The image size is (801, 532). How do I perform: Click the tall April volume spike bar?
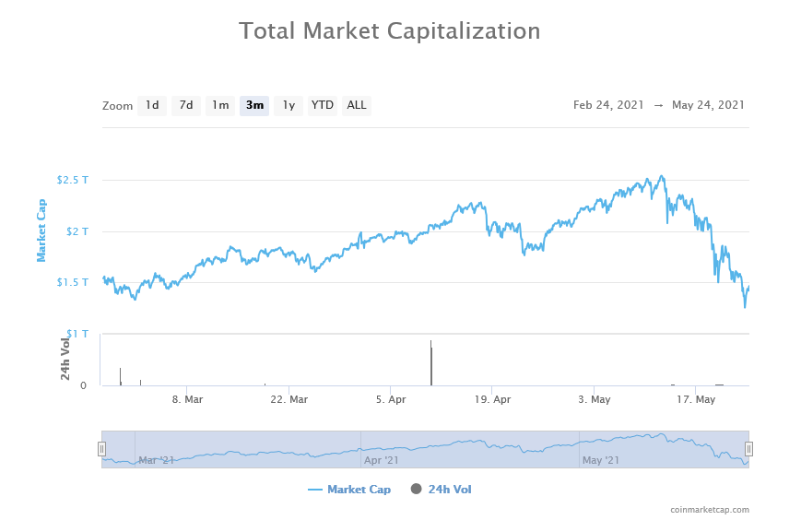tap(430, 364)
